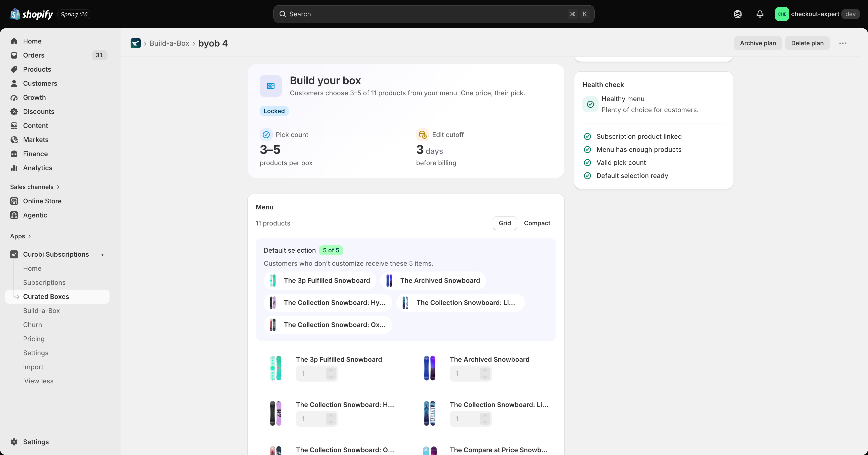Image resolution: width=868 pixels, height=455 pixels.
Task: Decrease quantity for The Archived Snowboard
Action: click(x=485, y=377)
